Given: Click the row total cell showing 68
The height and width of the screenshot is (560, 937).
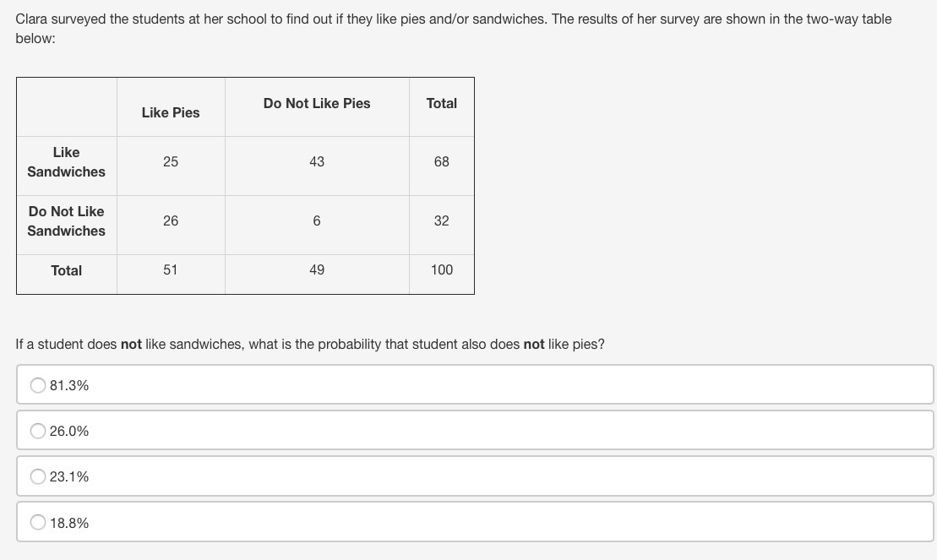Looking at the screenshot, I should [441, 161].
